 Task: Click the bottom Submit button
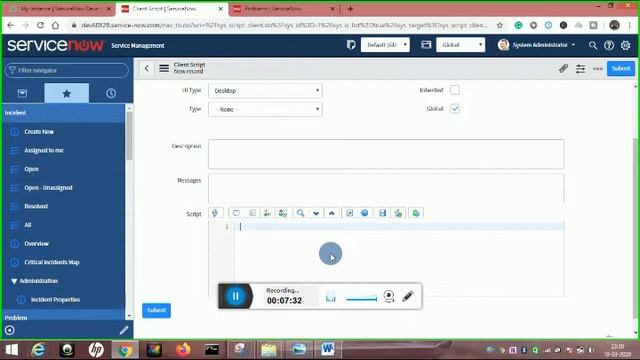[x=156, y=310]
